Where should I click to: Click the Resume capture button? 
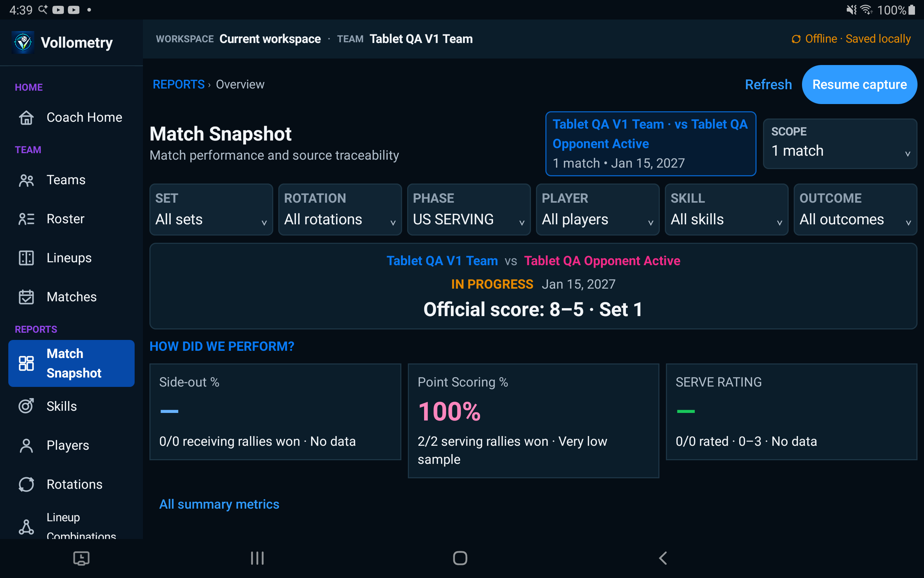[x=859, y=85]
